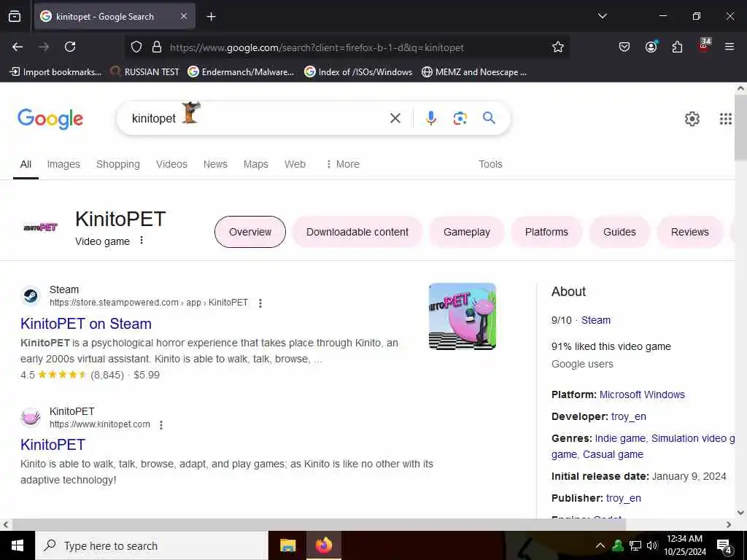Open the Steam rating link in About
The width and height of the screenshot is (747, 560).
595,320
